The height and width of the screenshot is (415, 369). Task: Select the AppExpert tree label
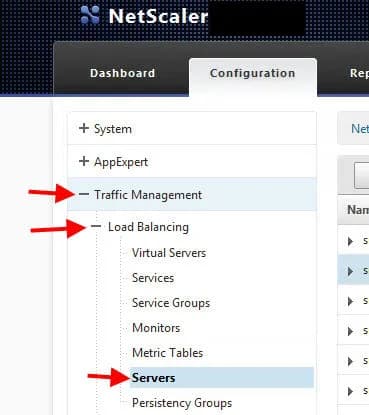[121, 162]
